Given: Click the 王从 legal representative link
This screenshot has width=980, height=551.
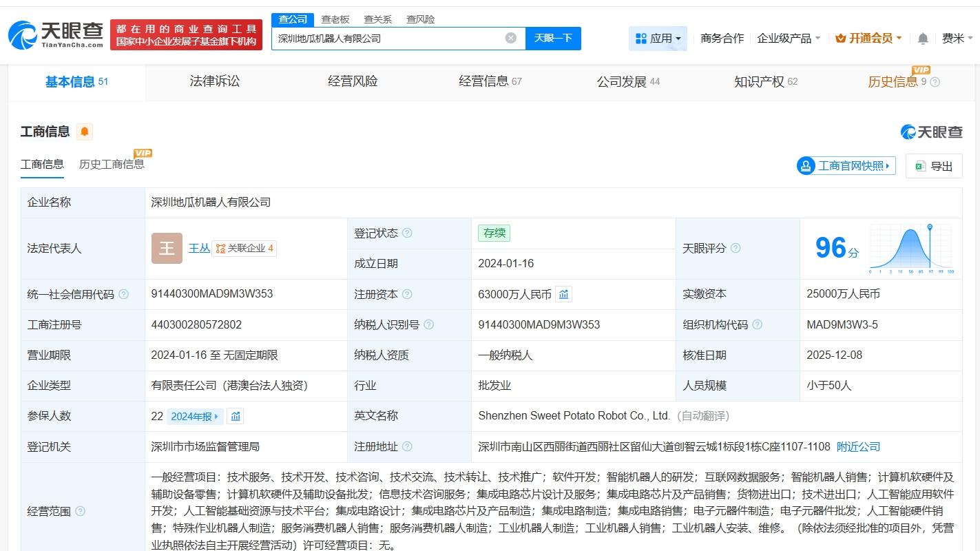Looking at the screenshot, I should click(x=199, y=248).
